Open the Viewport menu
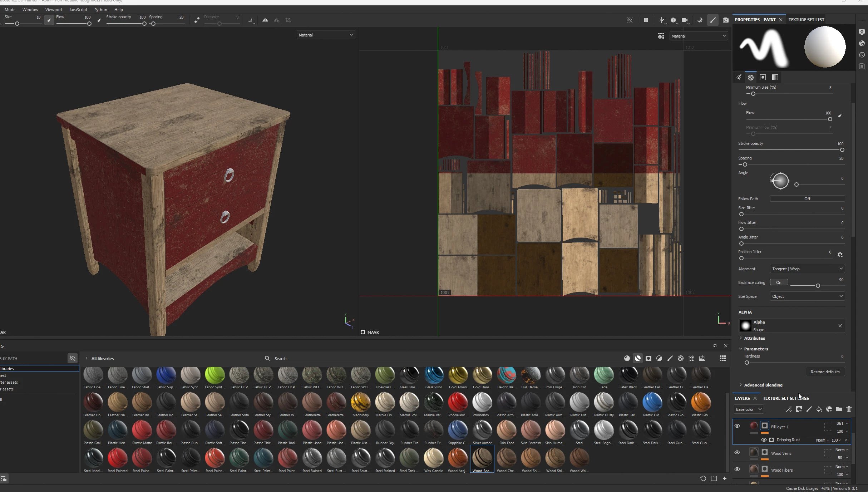 click(x=54, y=10)
